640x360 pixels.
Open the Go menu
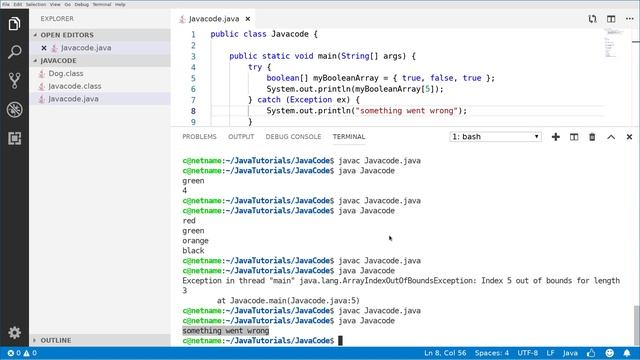coord(67,4)
